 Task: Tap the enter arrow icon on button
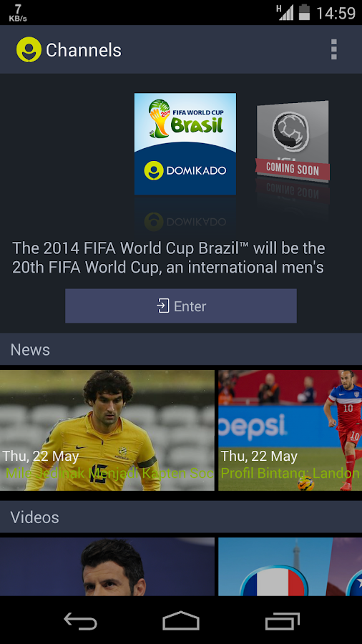pyautogui.click(x=163, y=306)
